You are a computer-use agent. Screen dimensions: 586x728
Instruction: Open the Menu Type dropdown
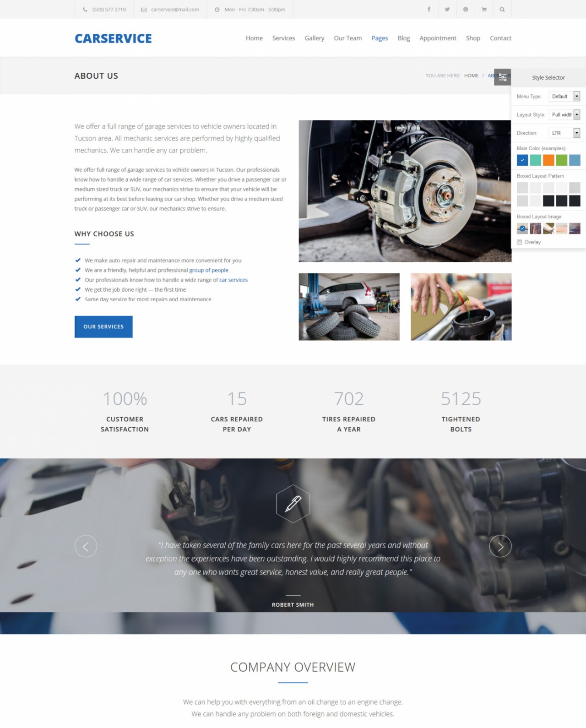pos(564,96)
